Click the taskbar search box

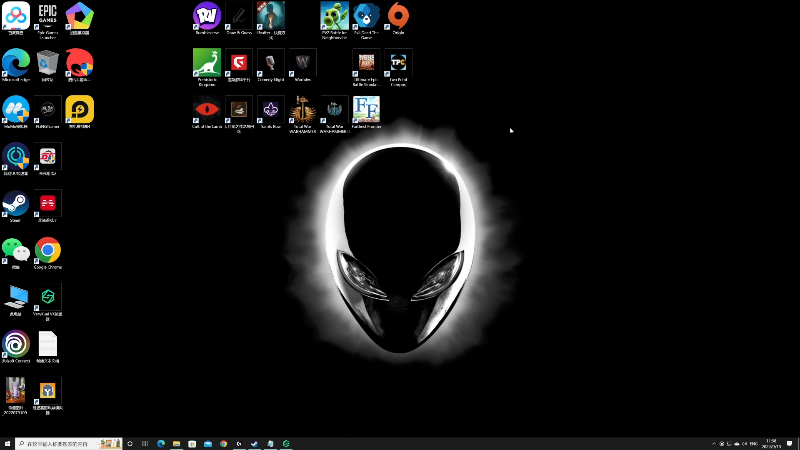[x=69, y=444]
